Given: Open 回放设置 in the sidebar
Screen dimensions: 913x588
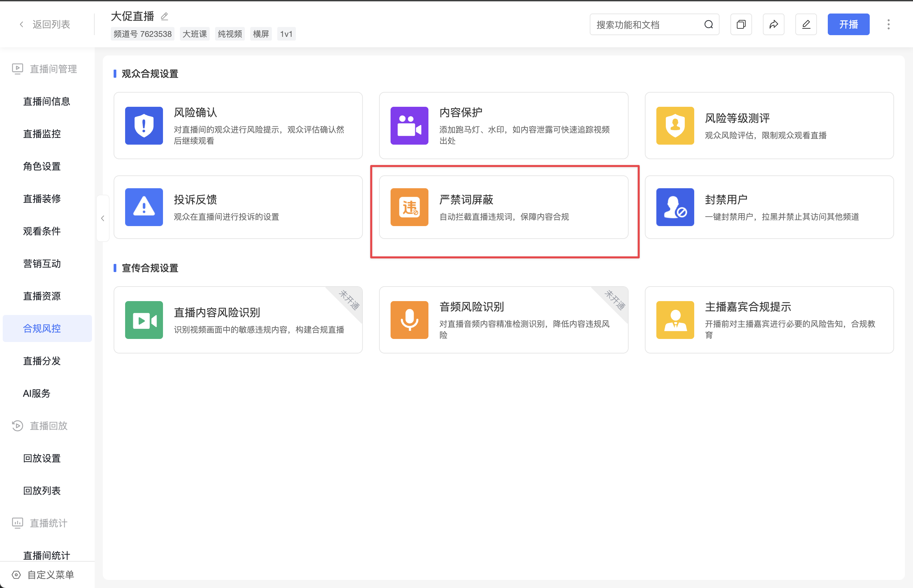Looking at the screenshot, I should (x=47, y=458).
